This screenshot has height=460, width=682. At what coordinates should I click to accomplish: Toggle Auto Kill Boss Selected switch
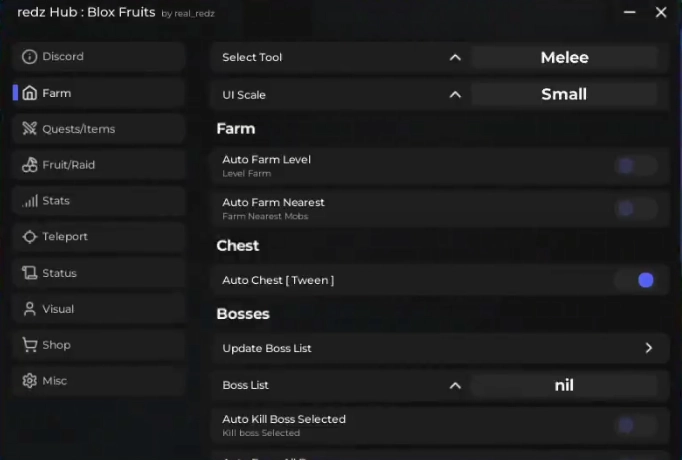click(635, 425)
